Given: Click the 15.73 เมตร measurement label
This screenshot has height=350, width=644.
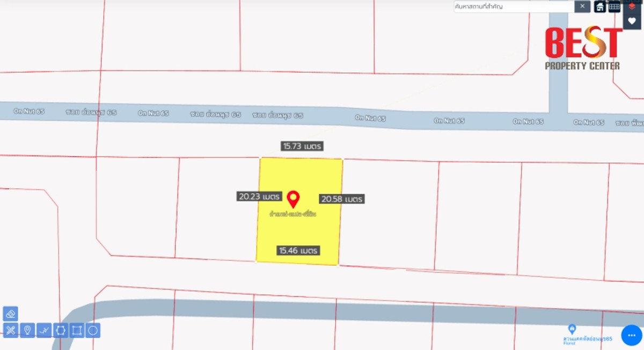Looking at the screenshot, I should click(302, 146).
